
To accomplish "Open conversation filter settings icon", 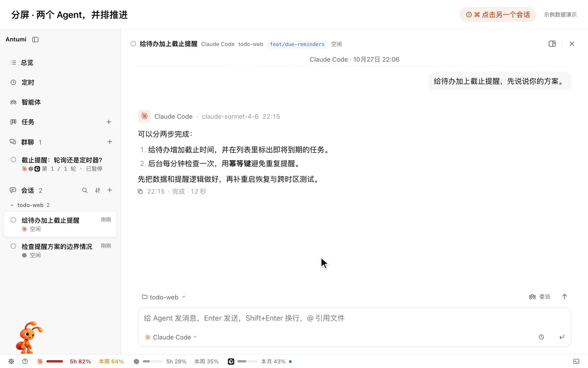I will coord(97,190).
